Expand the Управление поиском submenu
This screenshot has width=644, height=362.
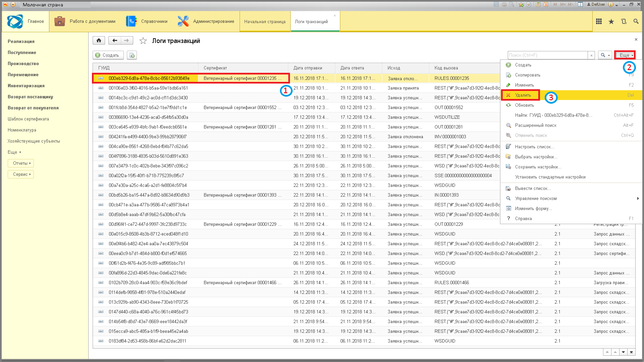pyautogui.click(x=571, y=199)
